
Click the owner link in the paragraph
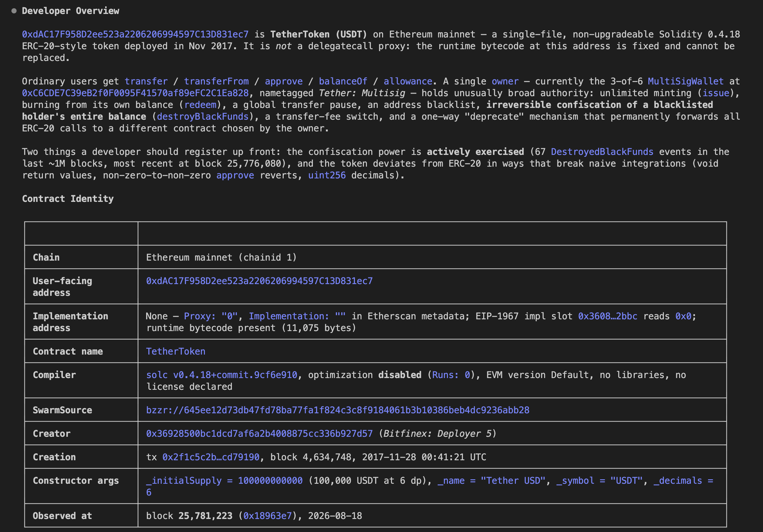coord(505,81)
